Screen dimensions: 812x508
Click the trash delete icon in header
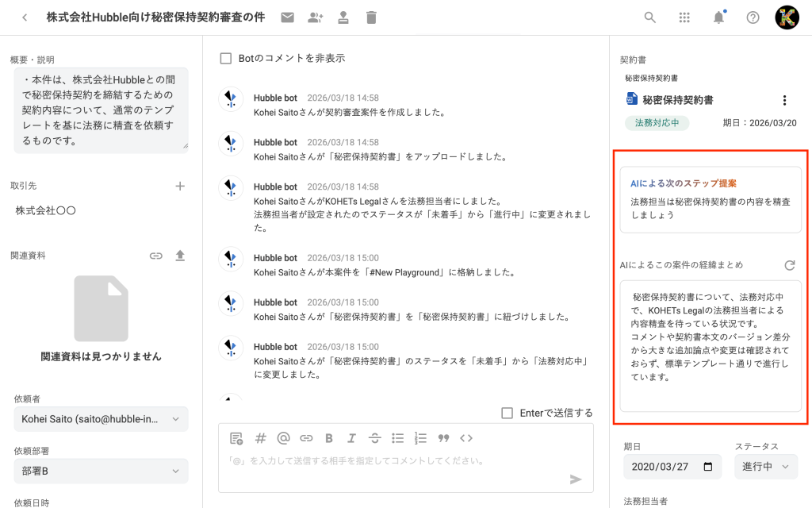point(371,17)
